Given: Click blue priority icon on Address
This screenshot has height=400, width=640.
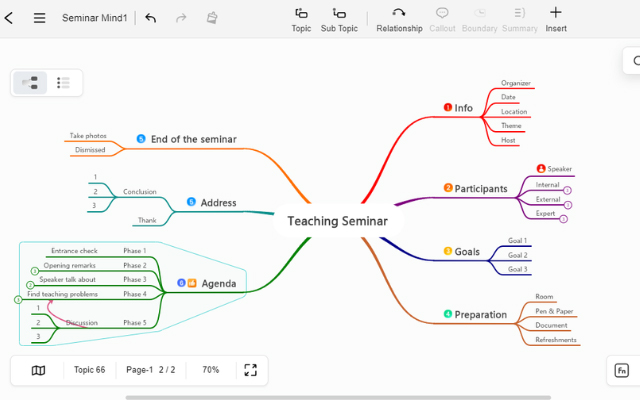Looking at the screenshot, I should [x=191, y=202].
